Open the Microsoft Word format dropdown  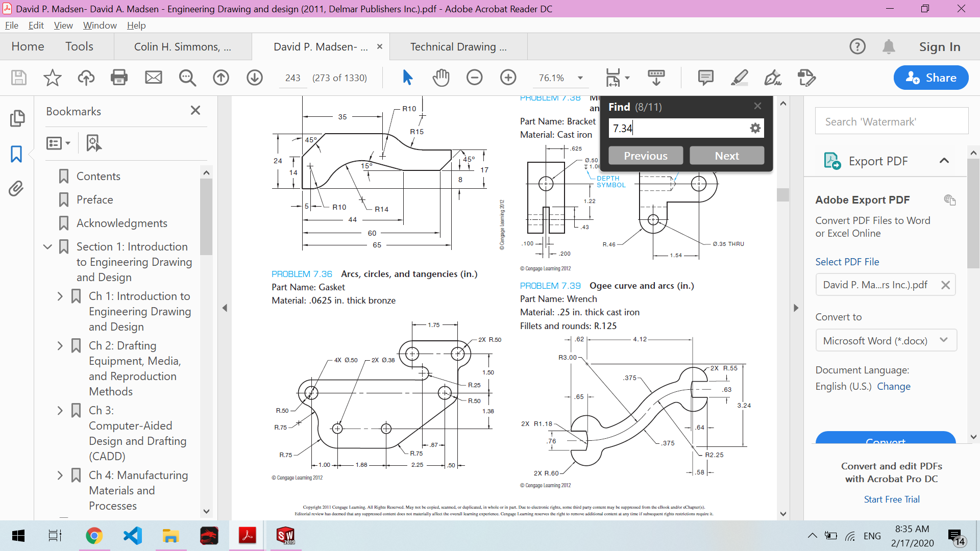[x=886, y=340]
